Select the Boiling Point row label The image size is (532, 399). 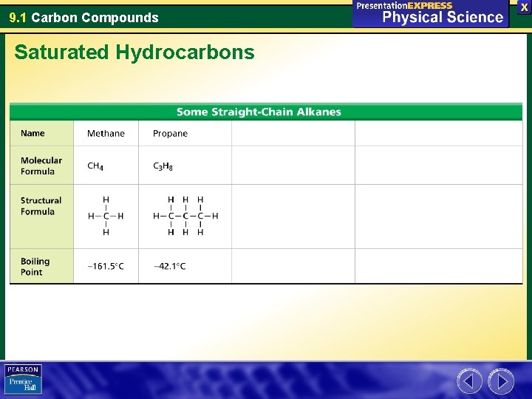point(35,266)
